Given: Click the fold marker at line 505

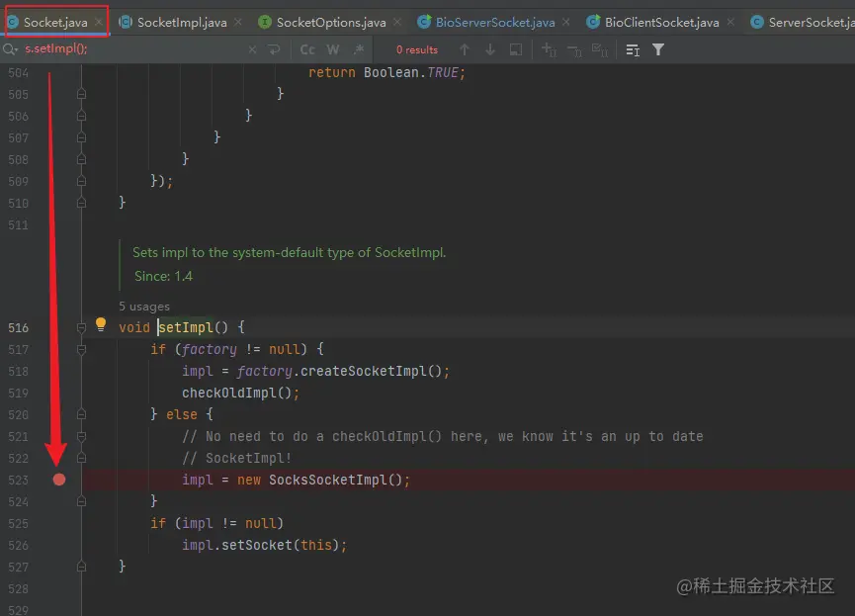Looking at the screenshot, I should [x=81, y=94].
